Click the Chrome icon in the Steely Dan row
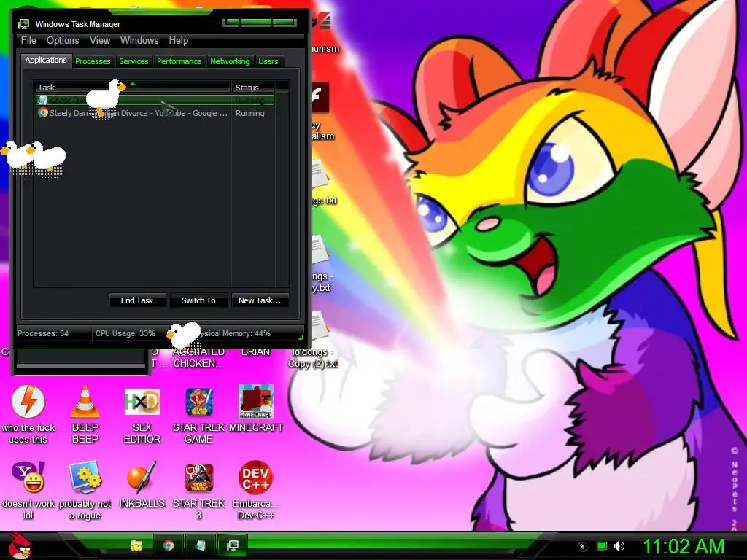This screenshot has height=560, width=747. tap(43, 113)
